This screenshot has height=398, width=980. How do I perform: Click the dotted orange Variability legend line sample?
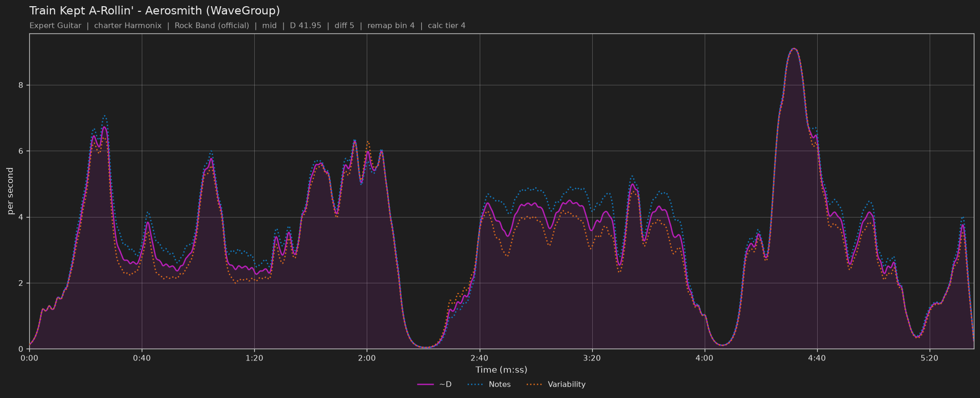tap(535, 385)
